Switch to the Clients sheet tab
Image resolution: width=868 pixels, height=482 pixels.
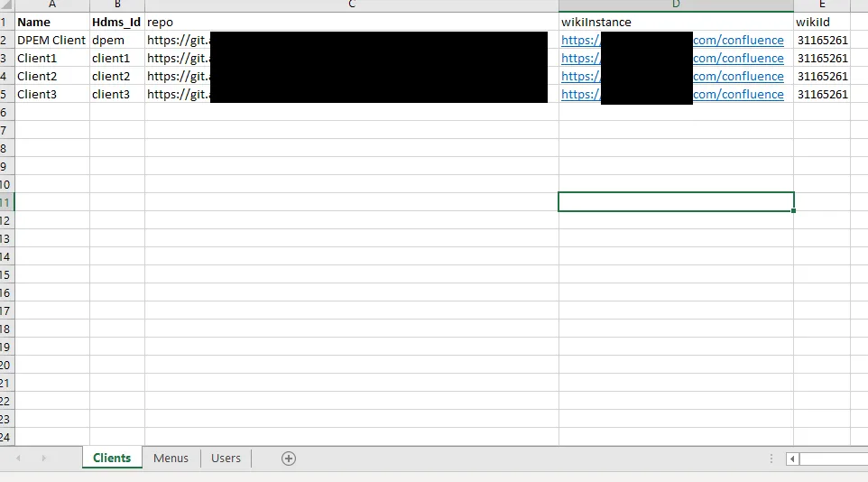pos(112,459)
